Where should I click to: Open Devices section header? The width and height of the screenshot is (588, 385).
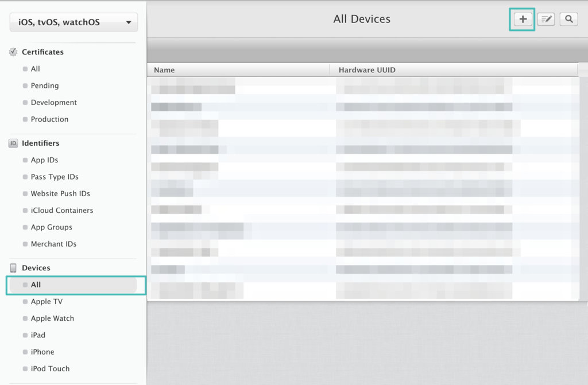tap(36, 267)
